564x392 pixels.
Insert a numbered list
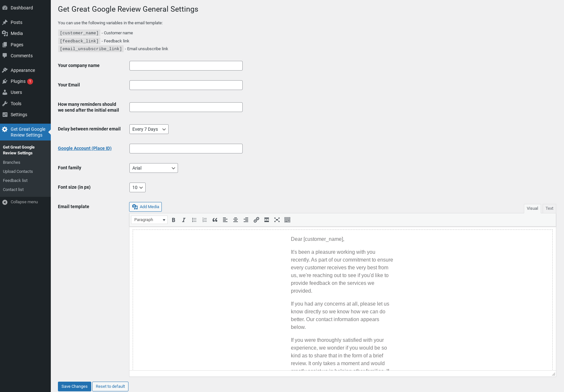[x=205, y=220]
